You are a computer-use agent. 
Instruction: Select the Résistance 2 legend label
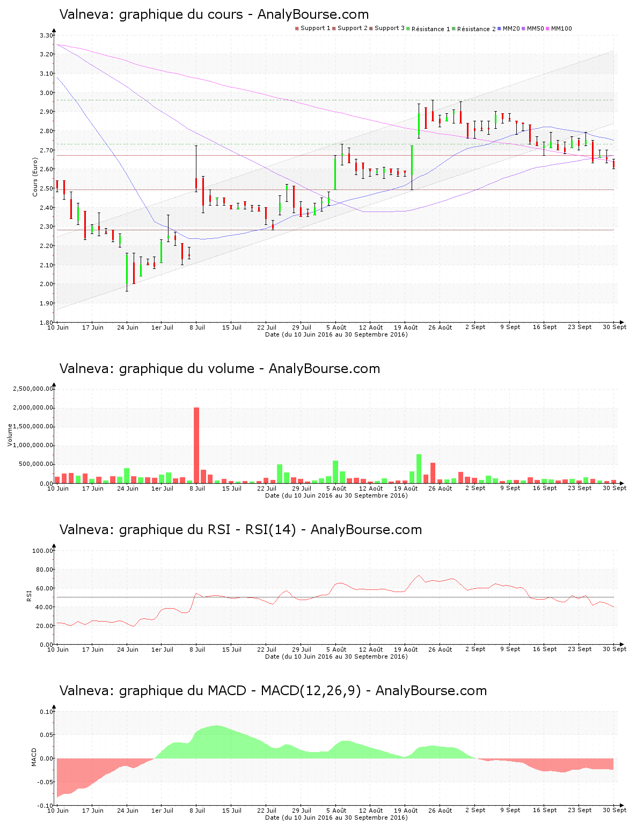477,29
